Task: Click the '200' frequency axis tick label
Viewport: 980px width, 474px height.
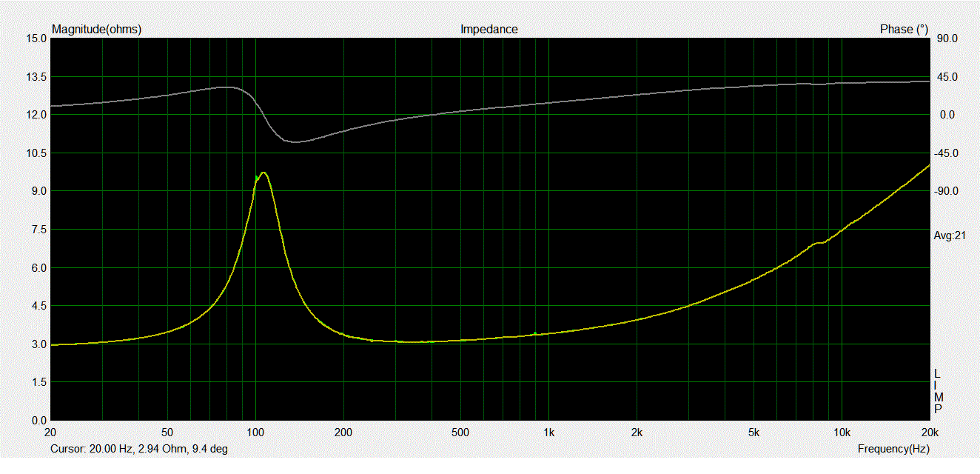Action: [343, 433]
